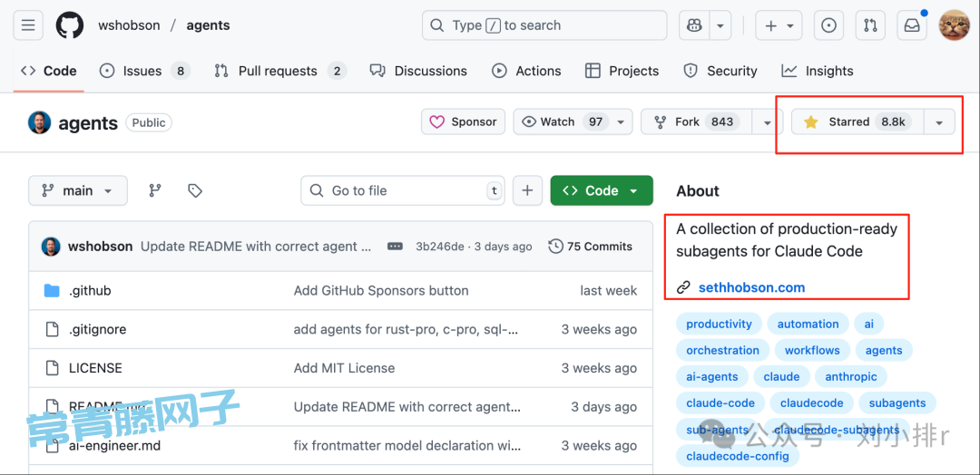
Task: View tags icon
Action: coord(195,190)
